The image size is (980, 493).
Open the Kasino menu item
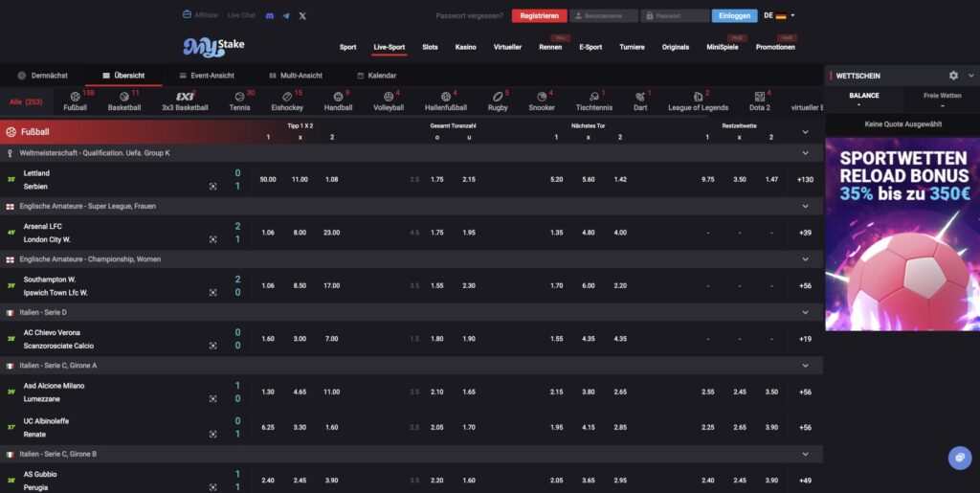click(x=466, y=47)
